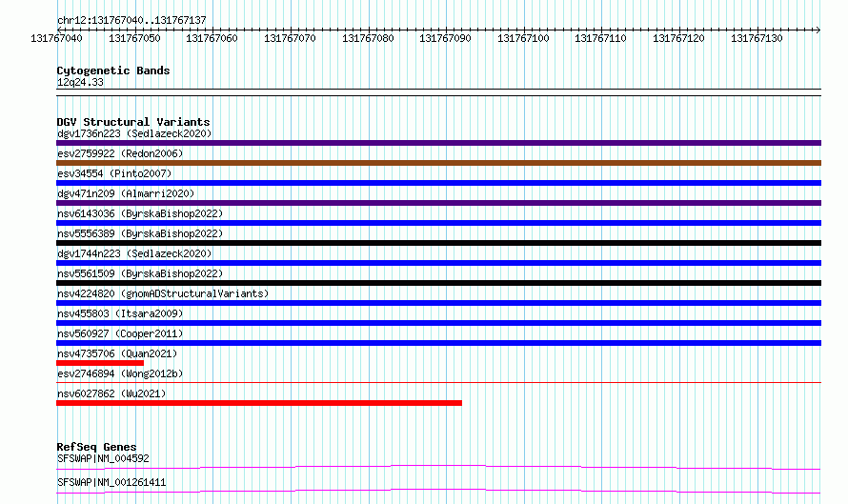Click the blue nsv6143036 variant bar
848x504 pixels.
tap(438, 223)
